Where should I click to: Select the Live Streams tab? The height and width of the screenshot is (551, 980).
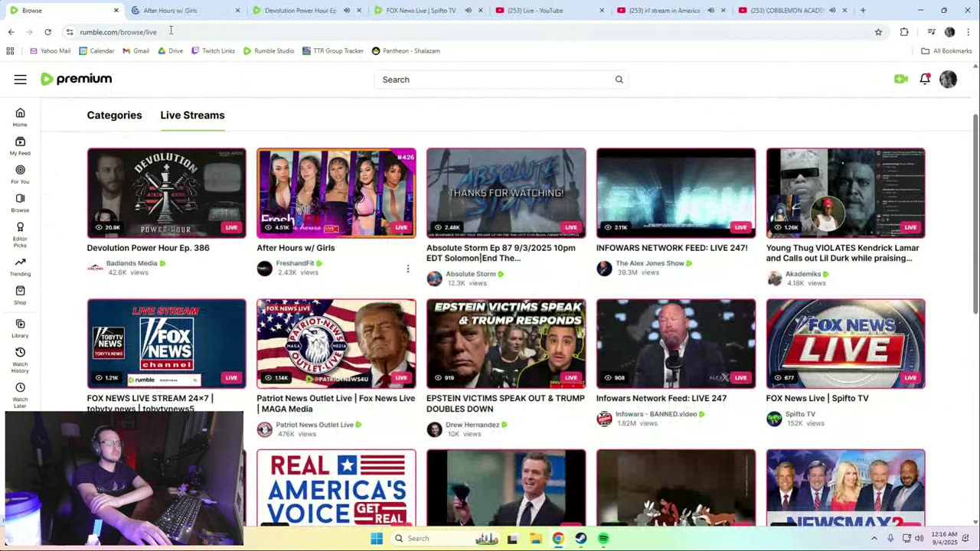point(192,116)
